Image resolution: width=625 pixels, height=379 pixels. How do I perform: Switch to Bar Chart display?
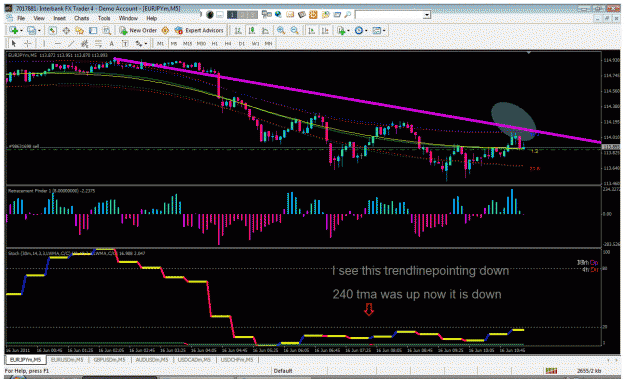point(238,31)
